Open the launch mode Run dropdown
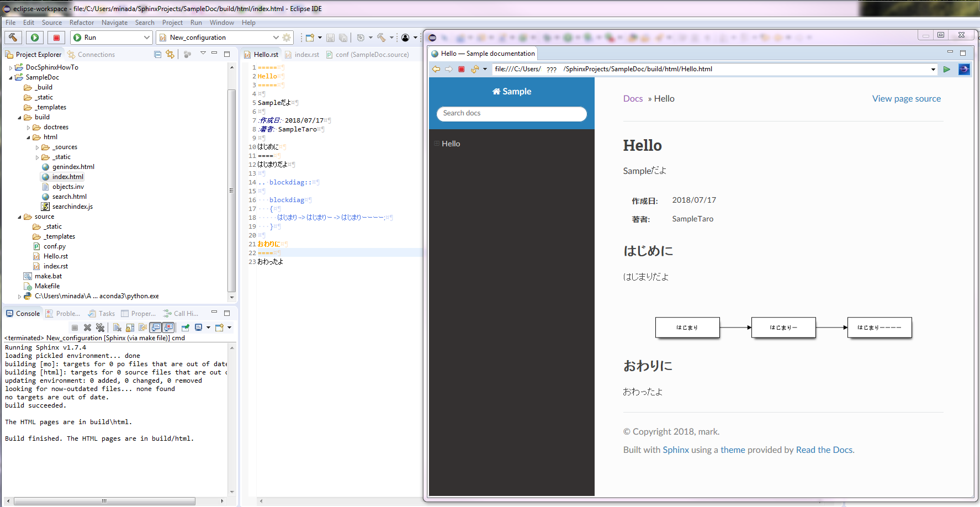Image resolution: width=980 pixels, height=507 pixels. (111, 37)
